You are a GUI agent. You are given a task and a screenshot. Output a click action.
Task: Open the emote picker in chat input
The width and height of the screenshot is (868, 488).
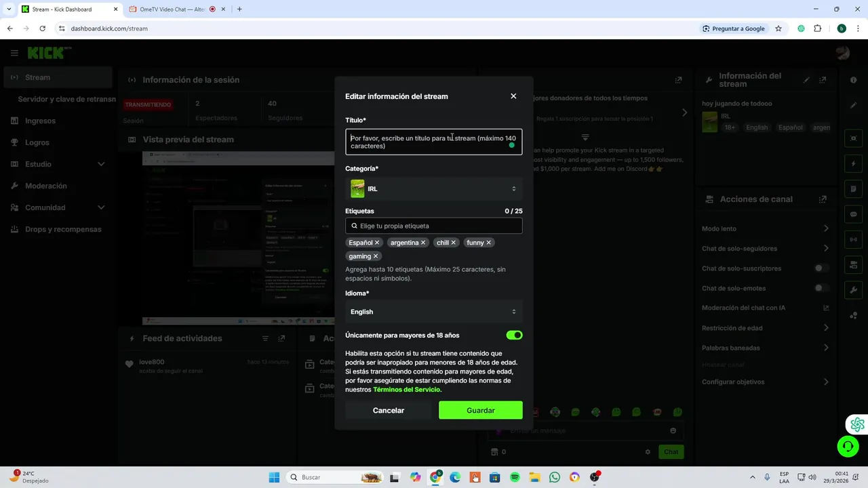click(673, 430)
